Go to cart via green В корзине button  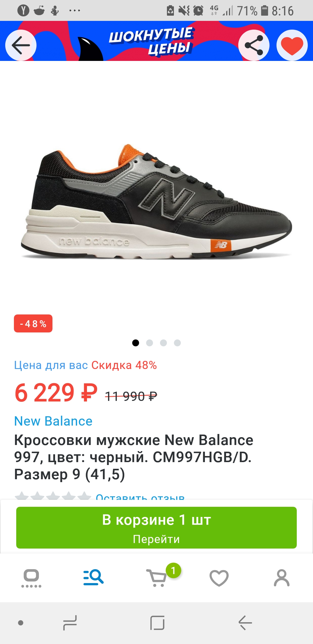156,528
